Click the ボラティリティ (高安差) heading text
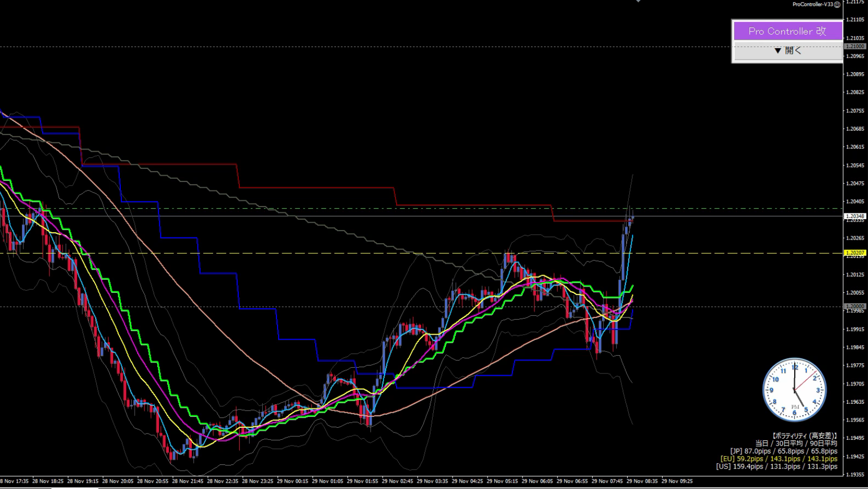This screenshot has height=489, width=868. [805, 436]
